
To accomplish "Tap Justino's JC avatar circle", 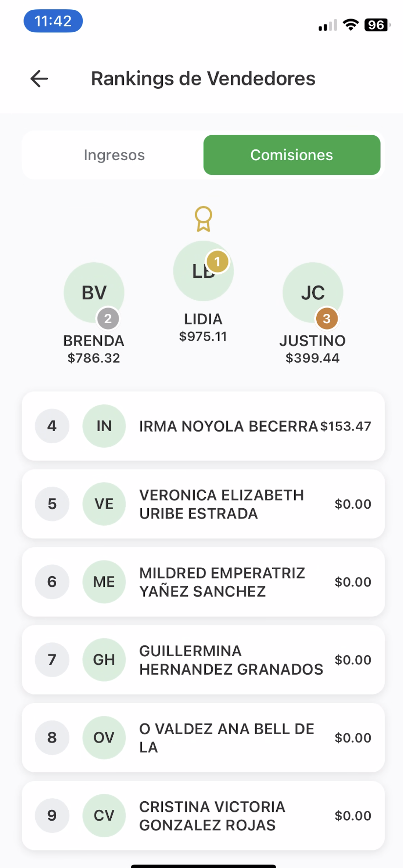I will pyautogui.click(x=313, y=292).
